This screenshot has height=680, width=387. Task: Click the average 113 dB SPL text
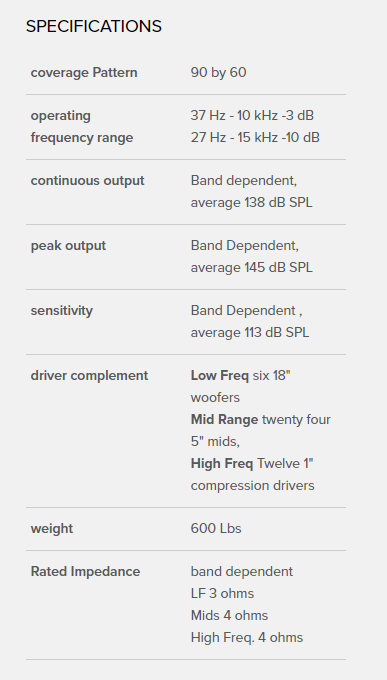pyautogui.click(x=249, y=333)
